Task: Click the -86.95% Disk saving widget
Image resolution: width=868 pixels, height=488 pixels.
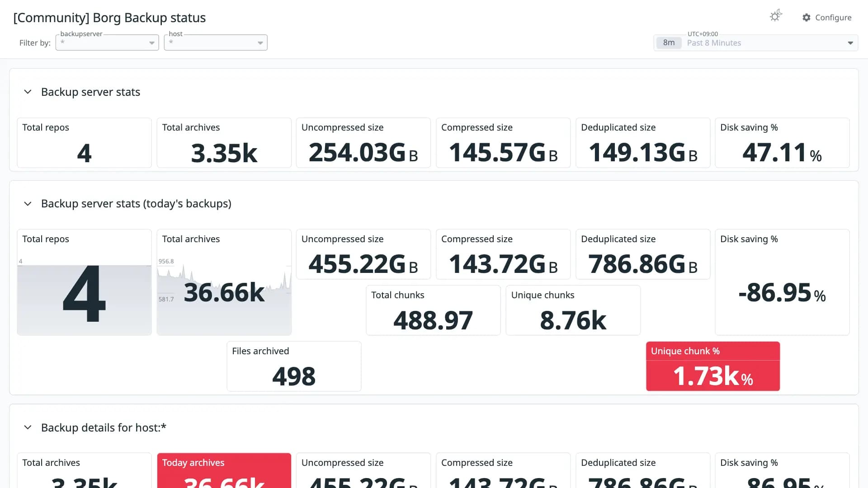Action: [782, 282]
